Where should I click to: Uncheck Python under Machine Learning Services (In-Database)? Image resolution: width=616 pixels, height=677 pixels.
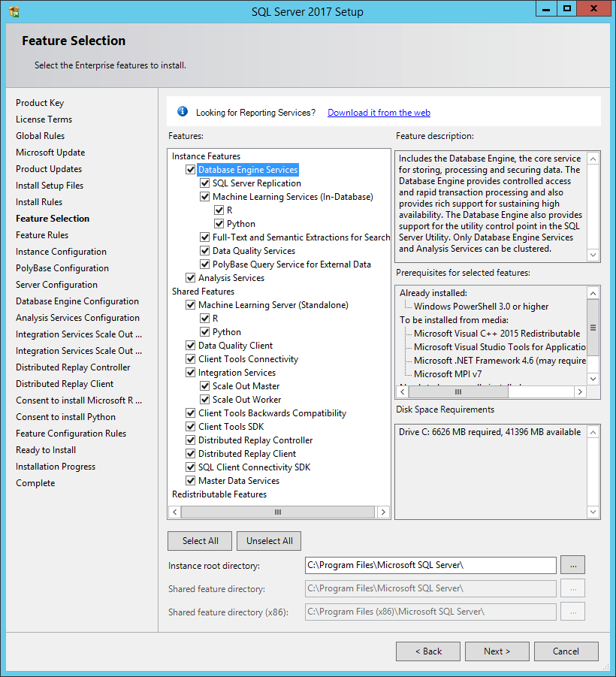point(219,224)
